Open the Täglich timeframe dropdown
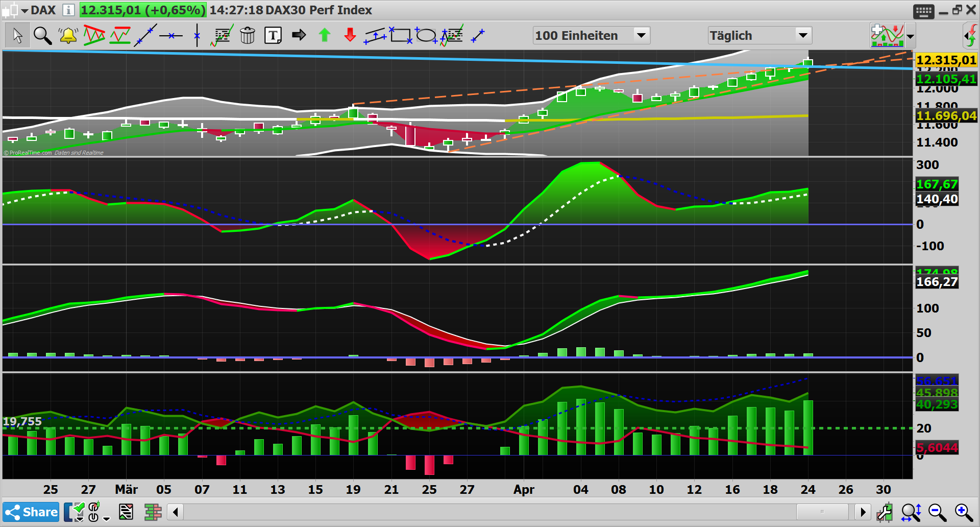 pos(759,35)
